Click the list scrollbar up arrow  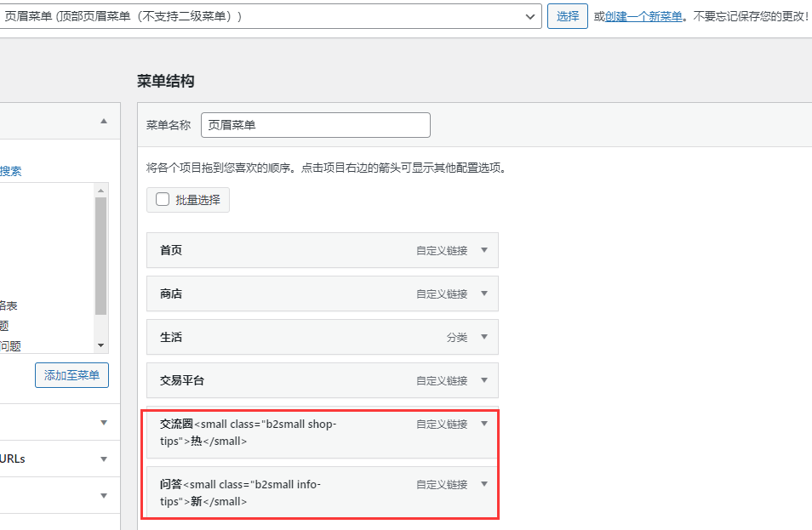101,191
